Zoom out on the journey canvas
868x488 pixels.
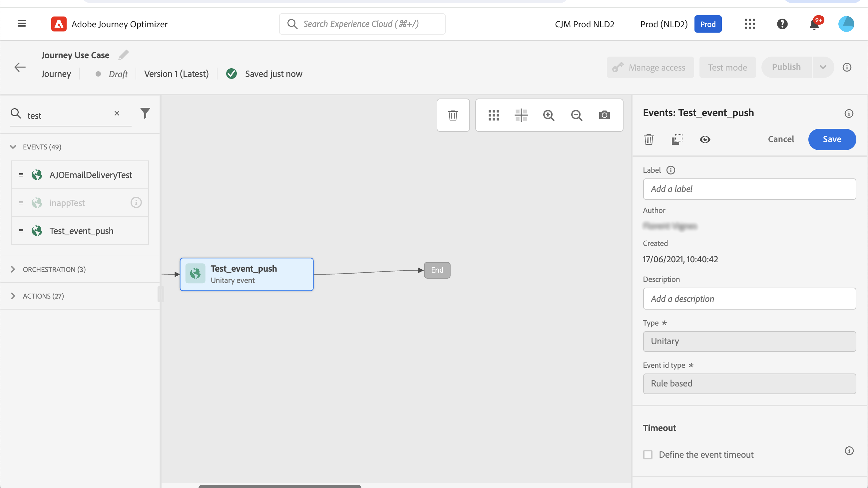[577, 115]
